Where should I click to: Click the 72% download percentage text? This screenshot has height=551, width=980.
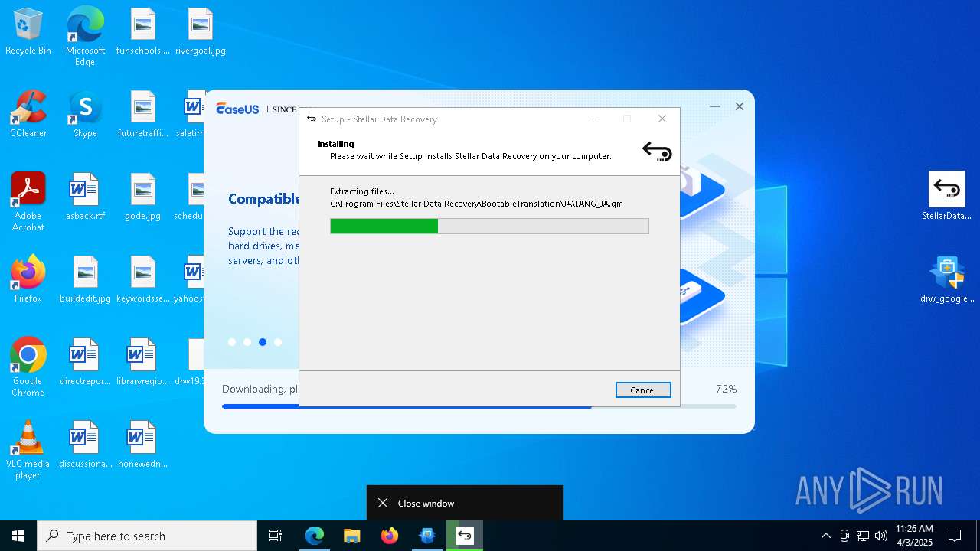(726, 389)
